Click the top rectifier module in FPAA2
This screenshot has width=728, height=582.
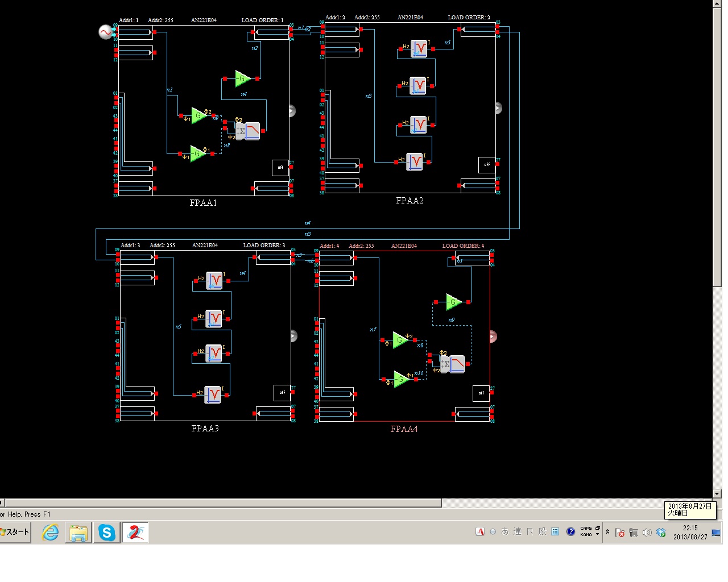coord(419,49)
